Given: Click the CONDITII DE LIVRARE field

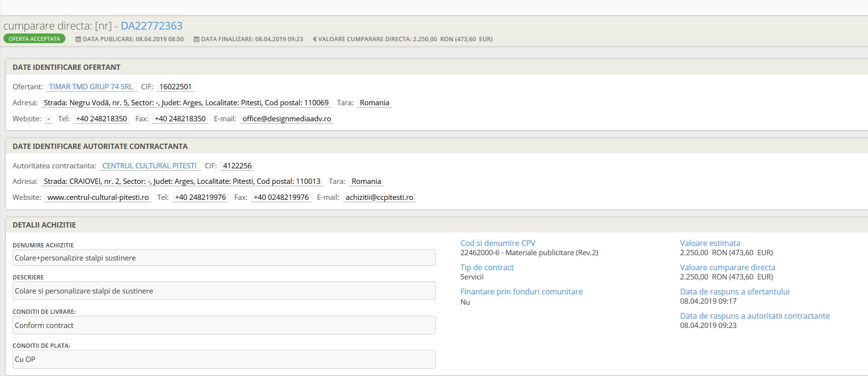Looking at the screenshot, I should pyautogui.click(x=224, y=325).
